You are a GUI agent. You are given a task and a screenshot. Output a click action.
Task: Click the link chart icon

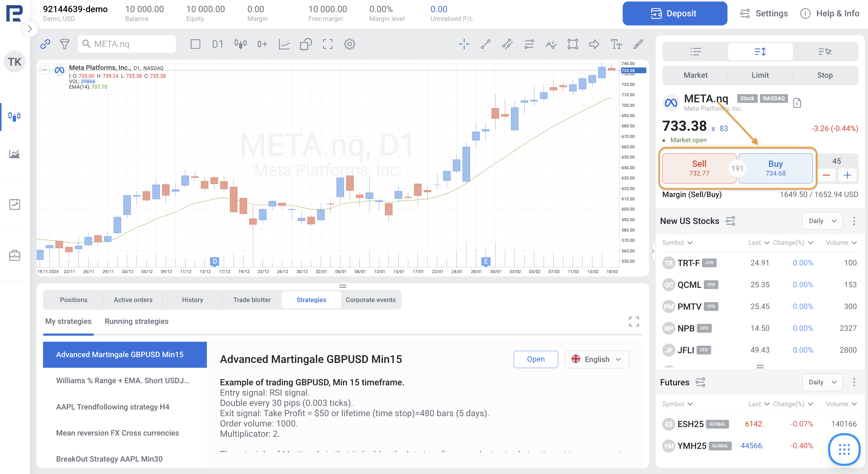pos(45,44)
